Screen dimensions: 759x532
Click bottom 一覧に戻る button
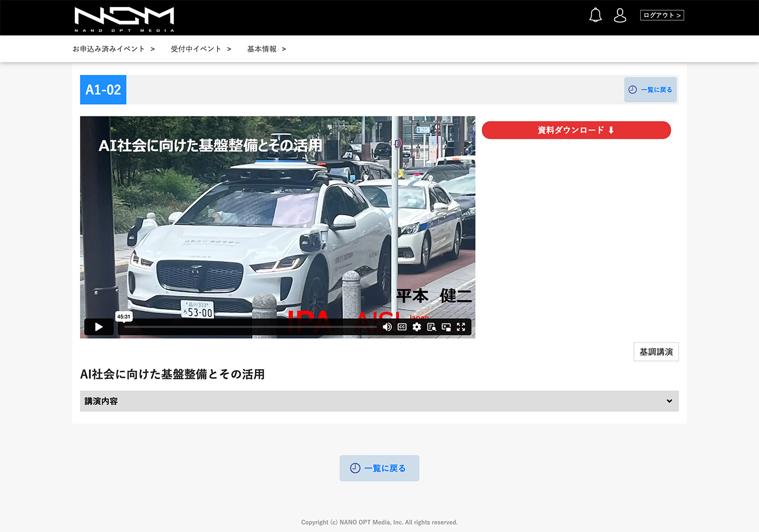[x=379, y=468]
